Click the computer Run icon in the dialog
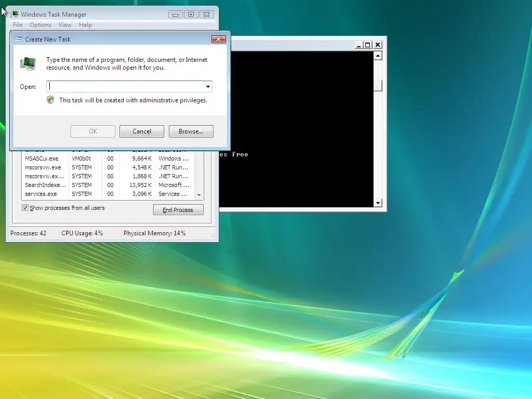Viewport: 532px width, 399px height. point(28,64)
